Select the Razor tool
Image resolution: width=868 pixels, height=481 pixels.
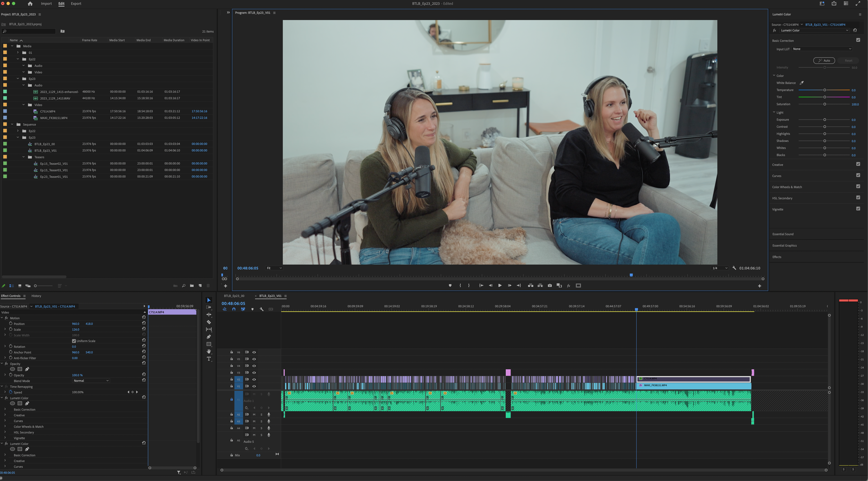coord(209,322)
